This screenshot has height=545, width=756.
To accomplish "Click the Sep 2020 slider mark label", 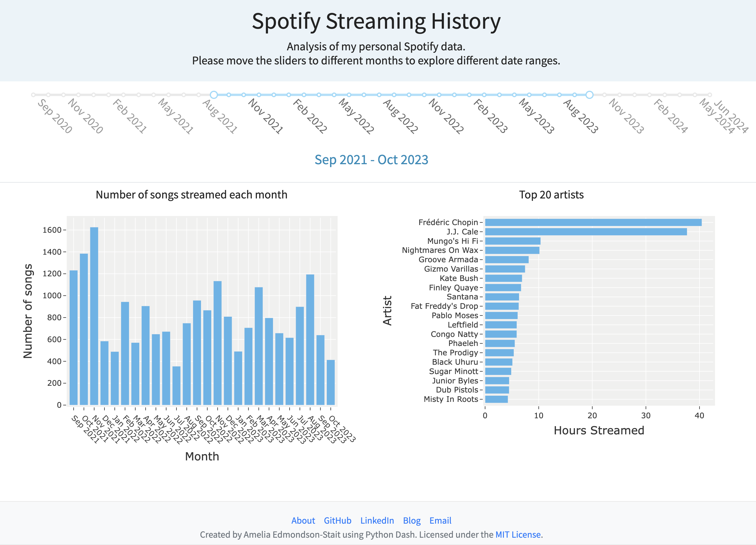I will click(55, 116).
